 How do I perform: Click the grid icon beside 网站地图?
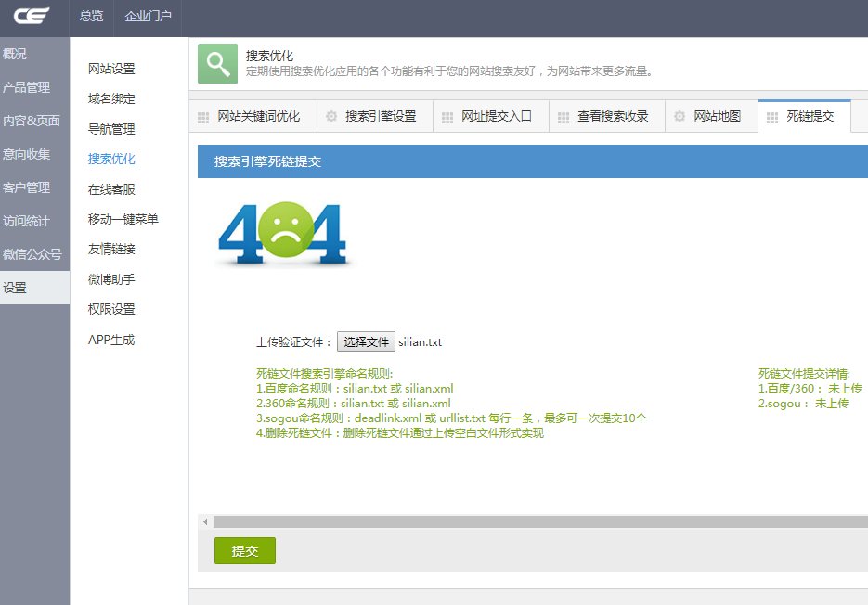(681, 115)
